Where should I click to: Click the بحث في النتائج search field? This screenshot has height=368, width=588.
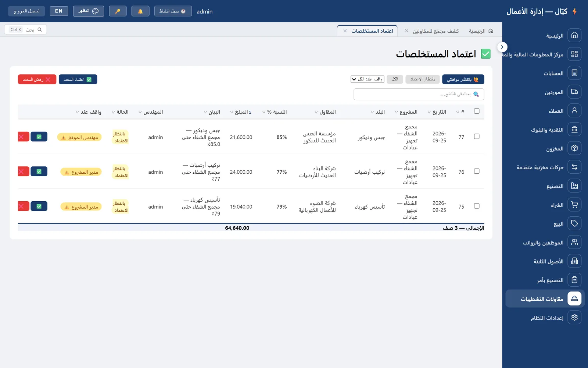click(x=419, y=94)
